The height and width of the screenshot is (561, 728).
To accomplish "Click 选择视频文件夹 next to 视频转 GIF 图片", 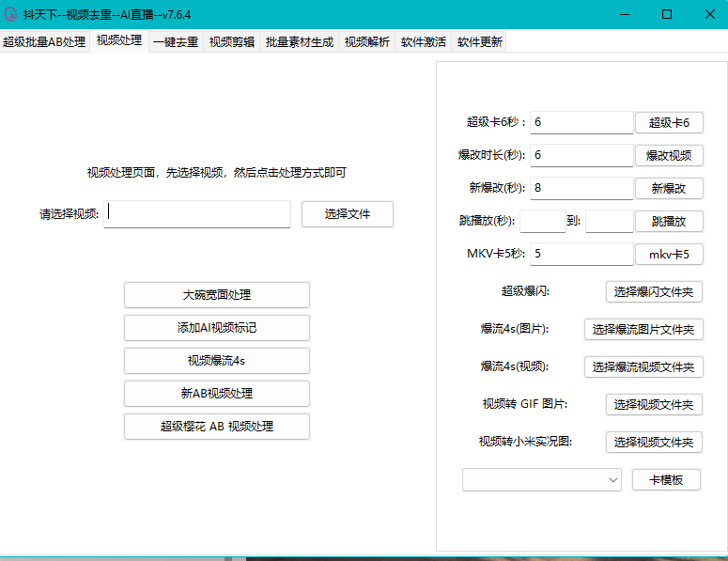I will [x=653, y=405].
